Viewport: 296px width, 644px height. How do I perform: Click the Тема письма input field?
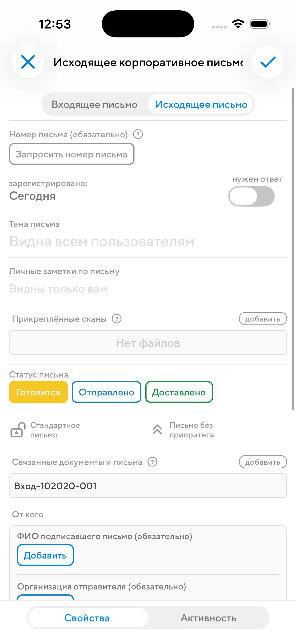coord(147,242)
